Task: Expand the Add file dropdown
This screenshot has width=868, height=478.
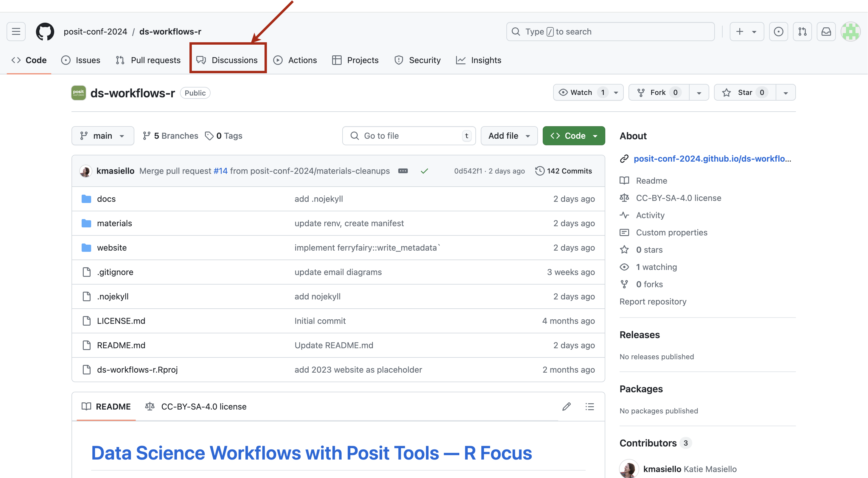Action: click(509, 136)
